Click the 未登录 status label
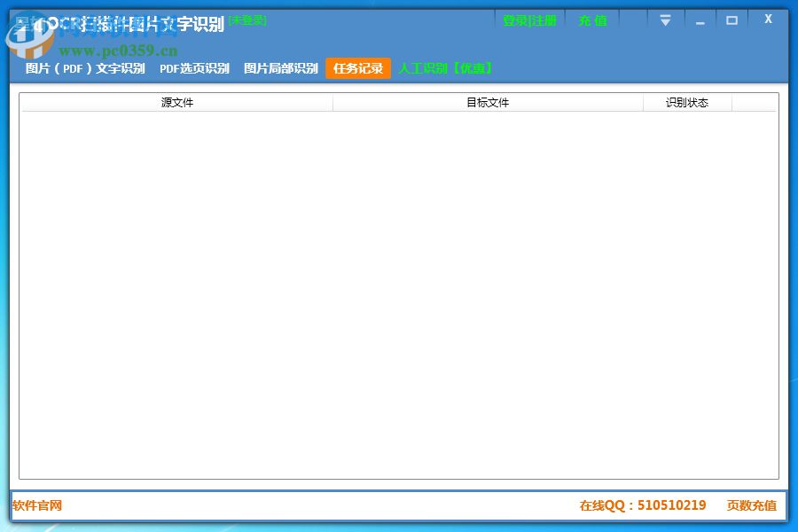 click(x=246, y=20)
